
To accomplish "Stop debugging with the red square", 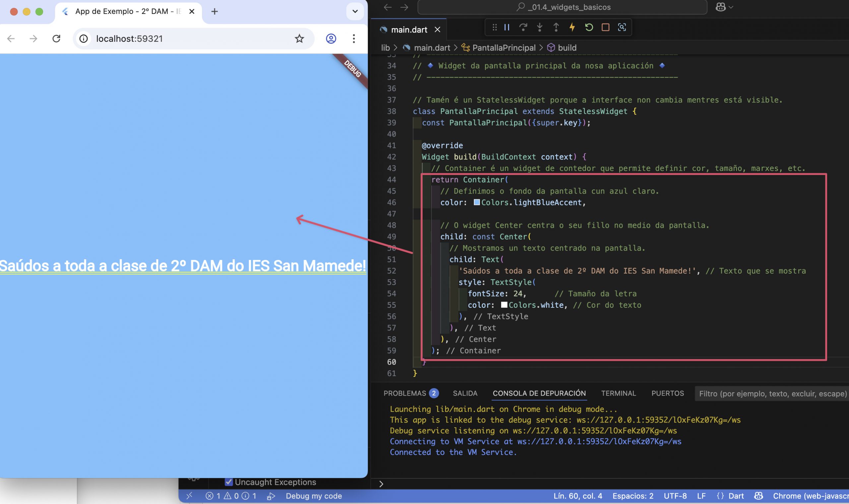I will (x=605, y=27).
